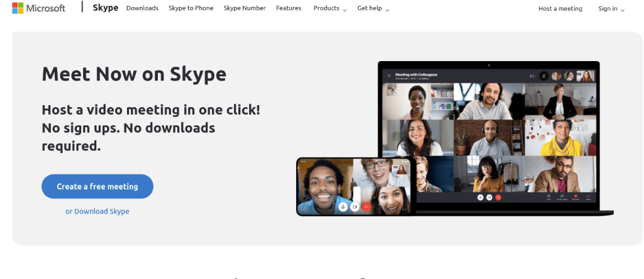Screen dimensions: 644x279
Task: Expand the Sign in dropdown
Action: (x=611, y=9)
